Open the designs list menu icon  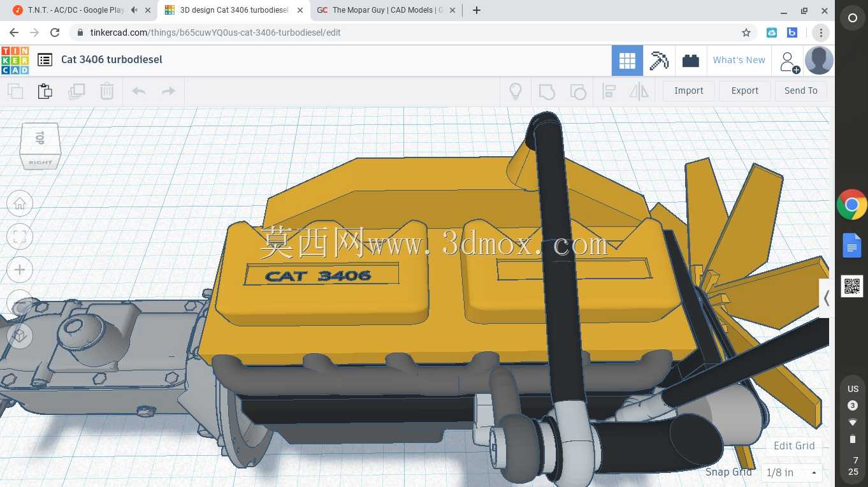point(45,60)
